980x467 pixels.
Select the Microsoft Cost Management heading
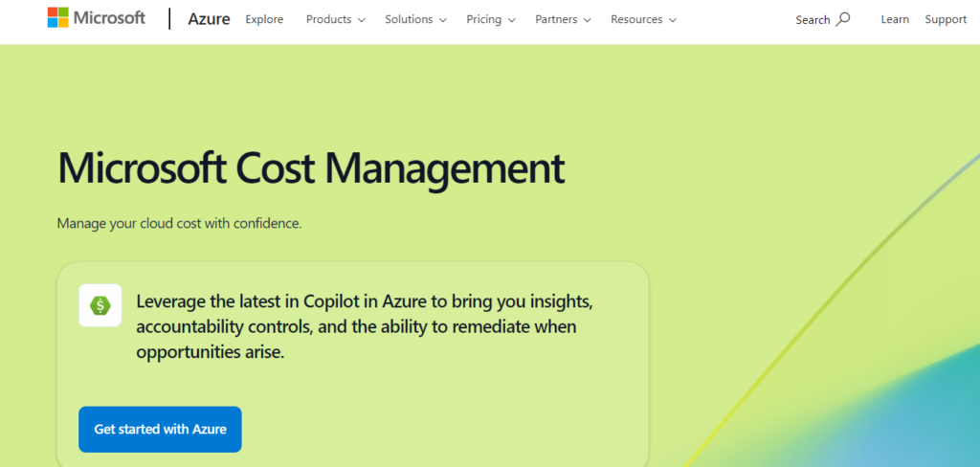point(311,168)
